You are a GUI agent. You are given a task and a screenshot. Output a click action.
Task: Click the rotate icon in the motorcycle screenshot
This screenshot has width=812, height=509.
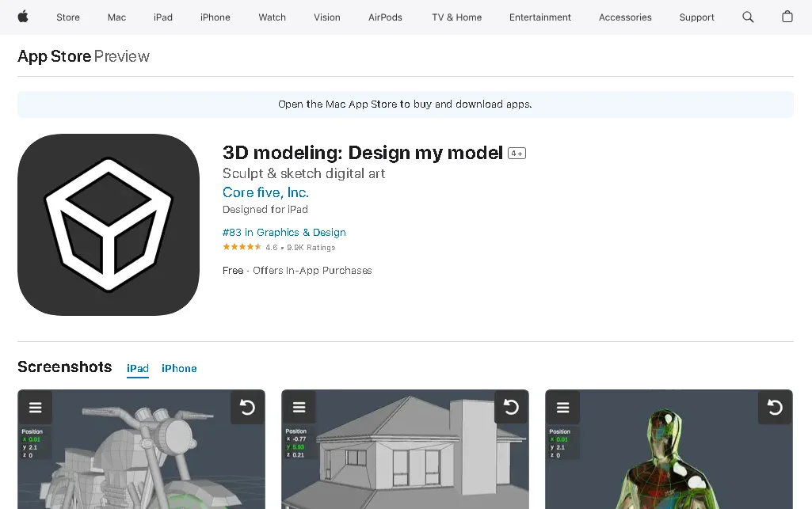coord(246,407)
